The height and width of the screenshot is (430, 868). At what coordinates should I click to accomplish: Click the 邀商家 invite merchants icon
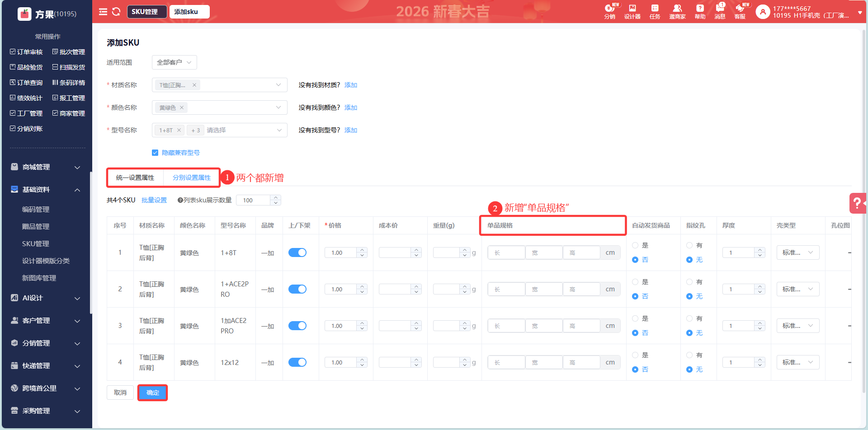click(677, 11)
